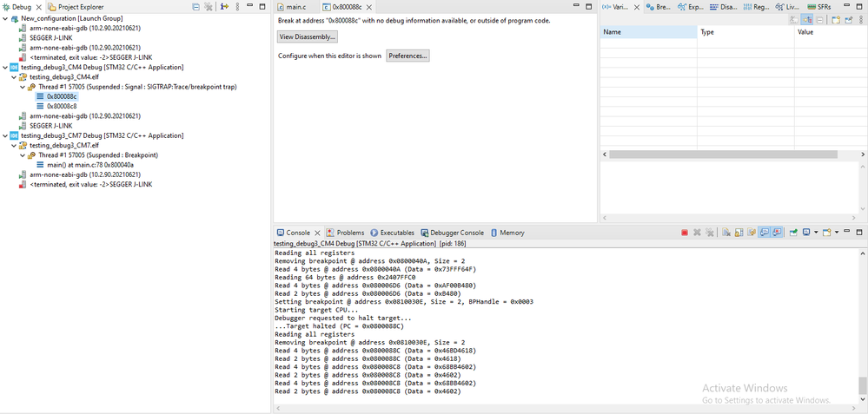The width and height of the screenshot is (868, 414).
Task: Toggle instruction stepping mode icon
Action: 224,7
